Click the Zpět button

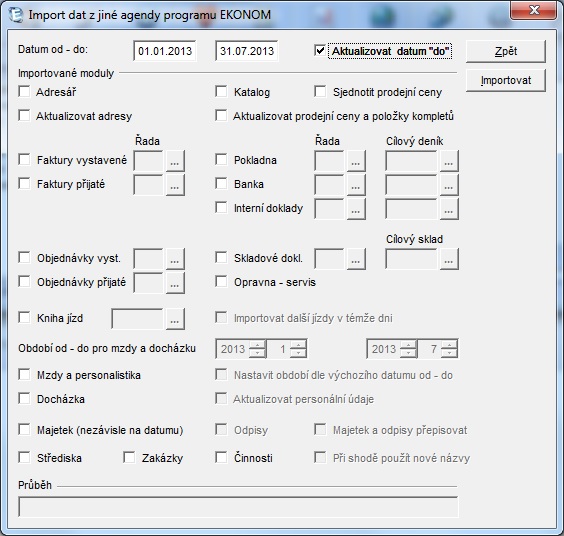506,51
